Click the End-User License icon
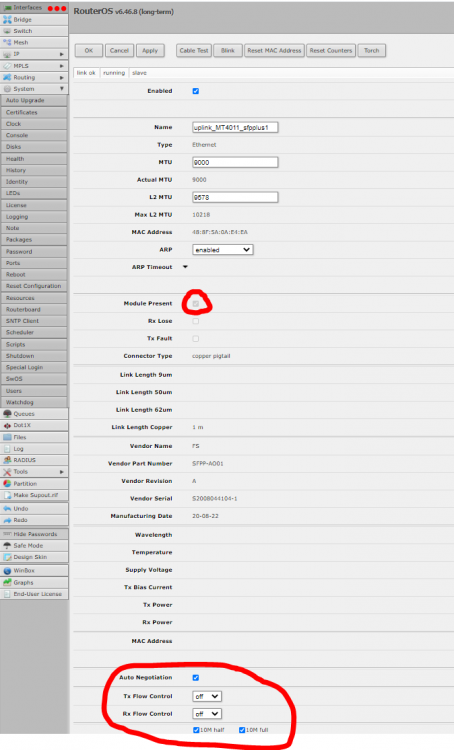 point(7,594)
